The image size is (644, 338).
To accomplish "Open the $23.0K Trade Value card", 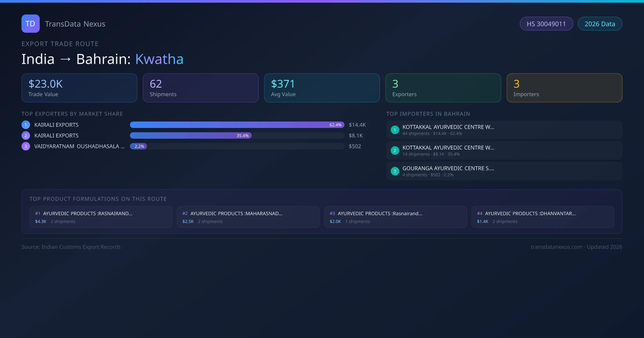I will pos(79,88).
